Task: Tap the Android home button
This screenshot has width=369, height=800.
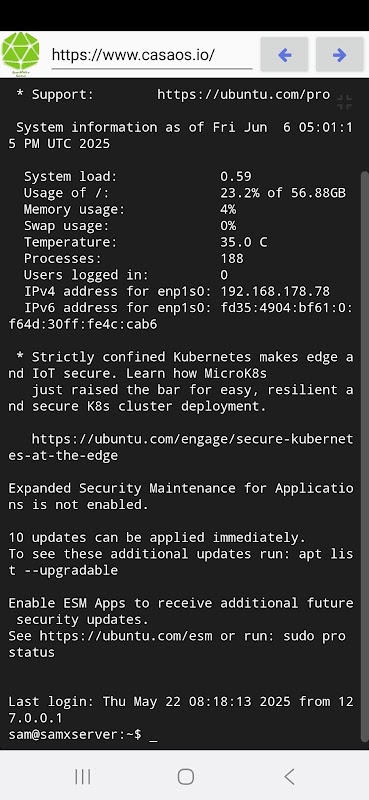Action: coord(186,777)
